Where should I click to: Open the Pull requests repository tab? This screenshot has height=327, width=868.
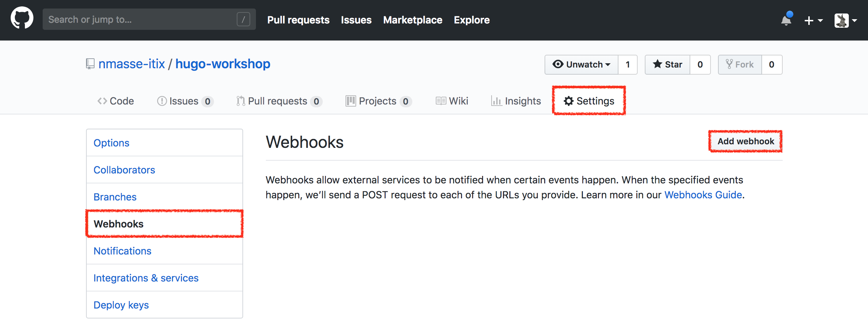click(279, 101)
